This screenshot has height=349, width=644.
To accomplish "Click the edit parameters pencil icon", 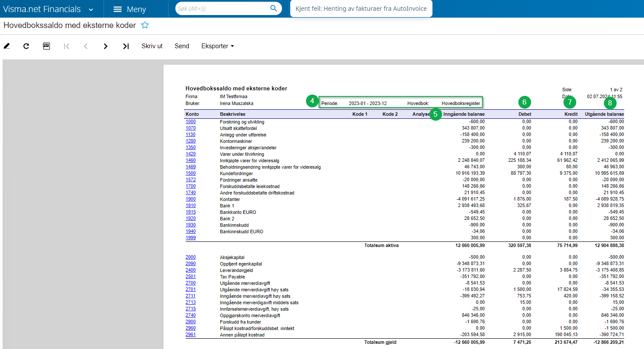I will [7, 46].
